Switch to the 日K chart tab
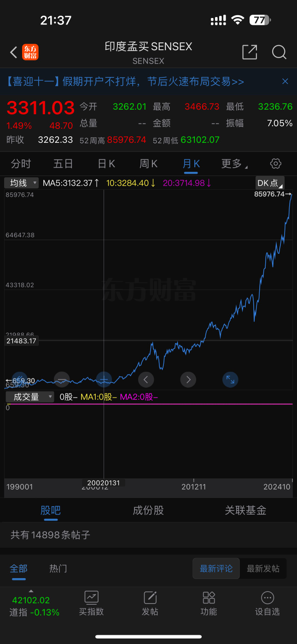The image size is (297, 644). (106, 164)
